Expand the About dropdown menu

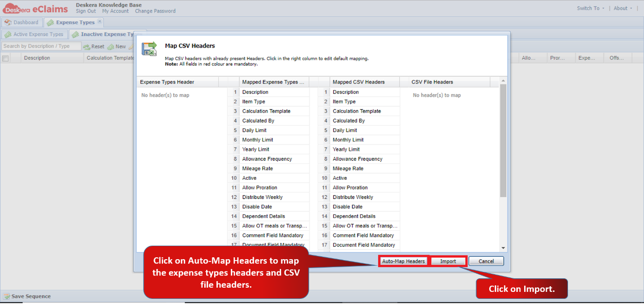623,8
